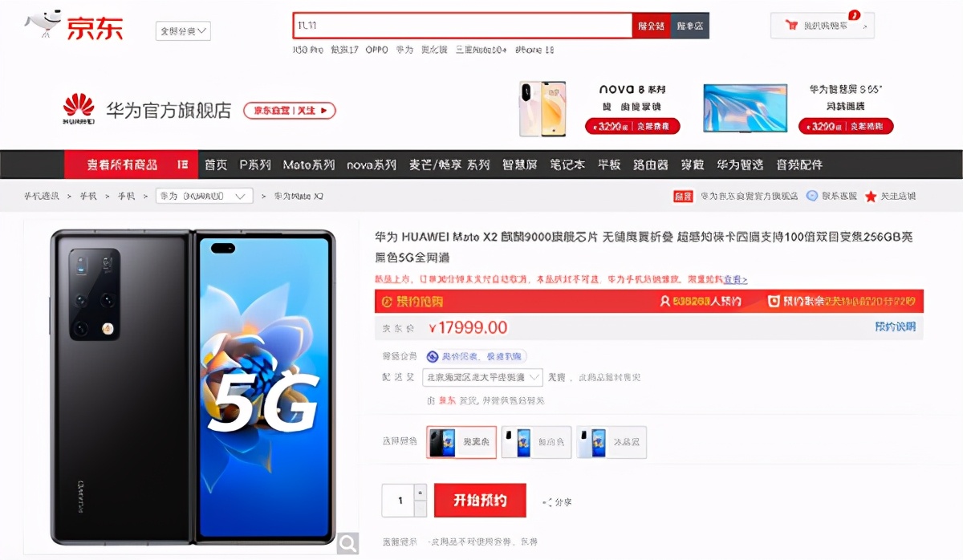Select the white color variant
Screen dimensions: 963x560
pyautogui.click(x=536, y=442)
